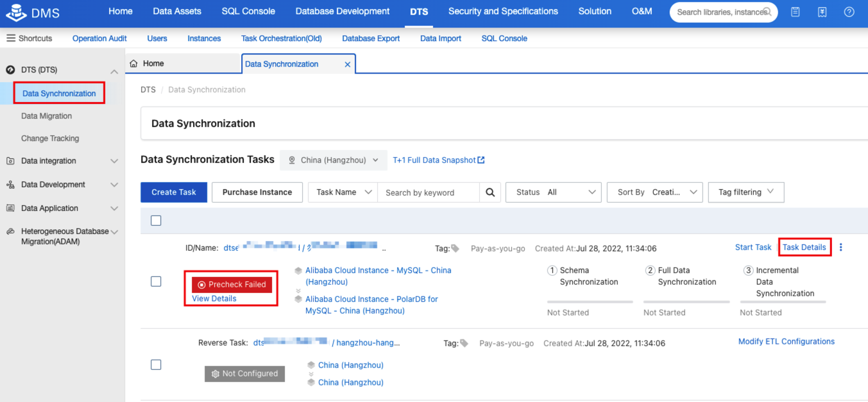This screenshot has height=402, width=868.
Task: Open the three-dot more menu beside Task Details
Action: tap(841, 247)
